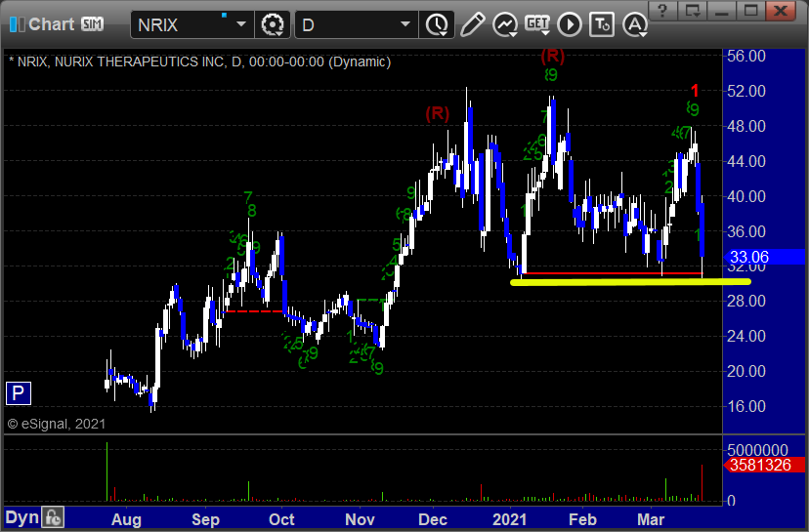809x532 pixels.
Task: Open the studies chart-line icon
Action: [504, 24]
